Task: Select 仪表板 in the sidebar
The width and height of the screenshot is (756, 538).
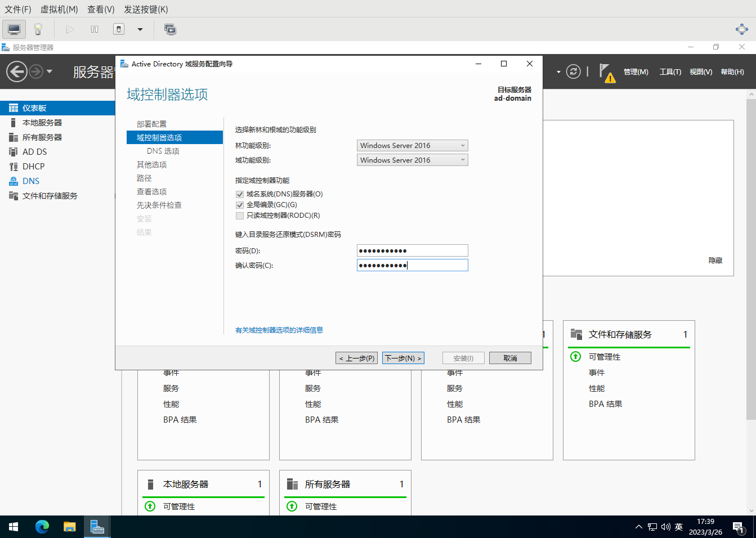Action: pyautogui.click(x=57, y=108)
